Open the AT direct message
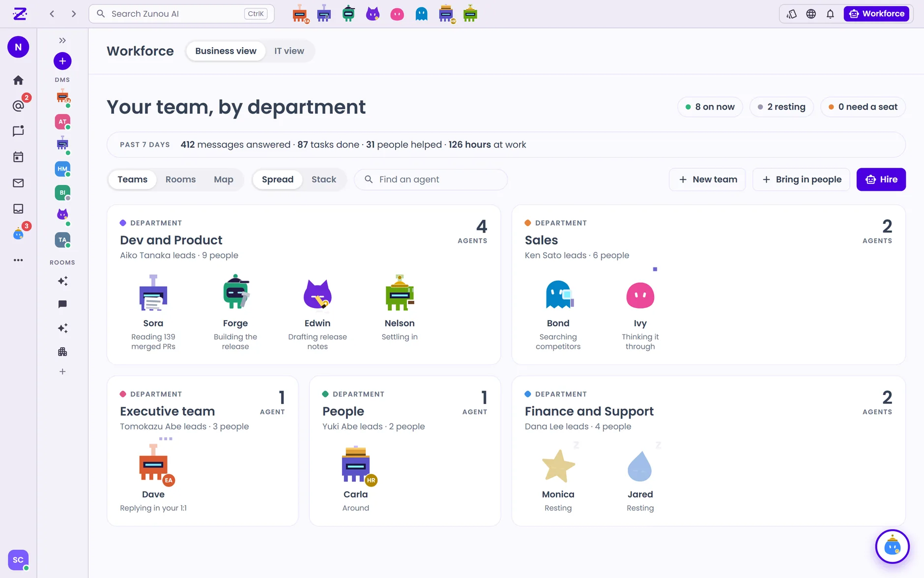 [62, 122]
